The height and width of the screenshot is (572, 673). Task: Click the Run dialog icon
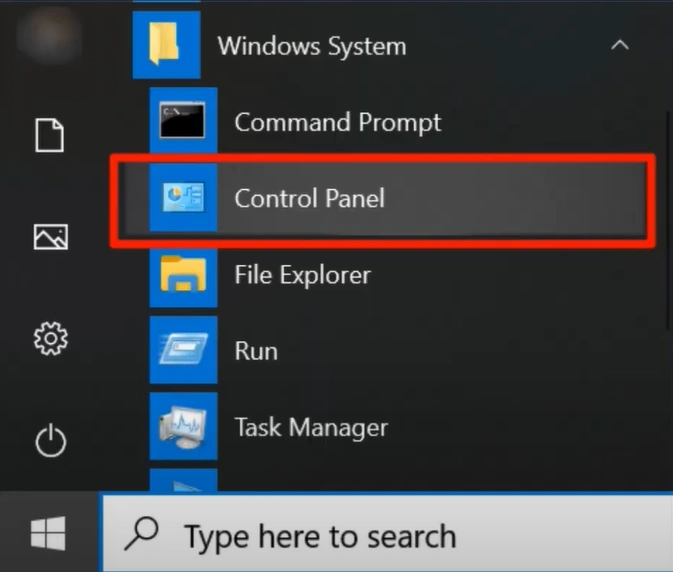[183, 351]
